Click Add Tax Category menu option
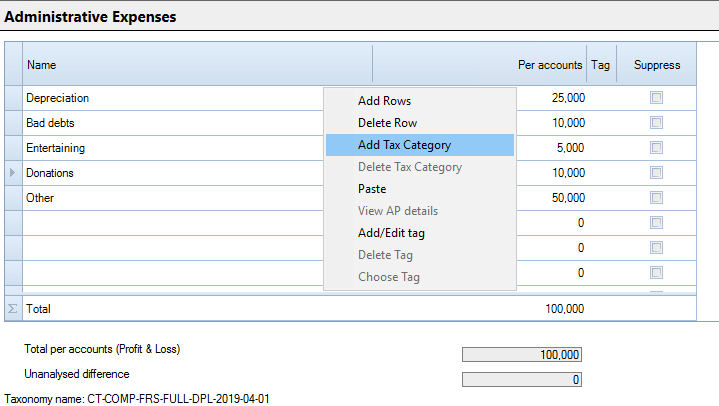Image resolution: width=719 pixels, height=406 pixels. (x=420, y=145)
